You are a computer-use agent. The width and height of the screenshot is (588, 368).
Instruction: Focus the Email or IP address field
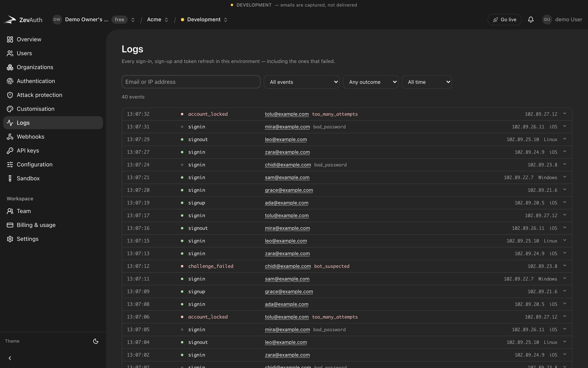tap(191, 82)
